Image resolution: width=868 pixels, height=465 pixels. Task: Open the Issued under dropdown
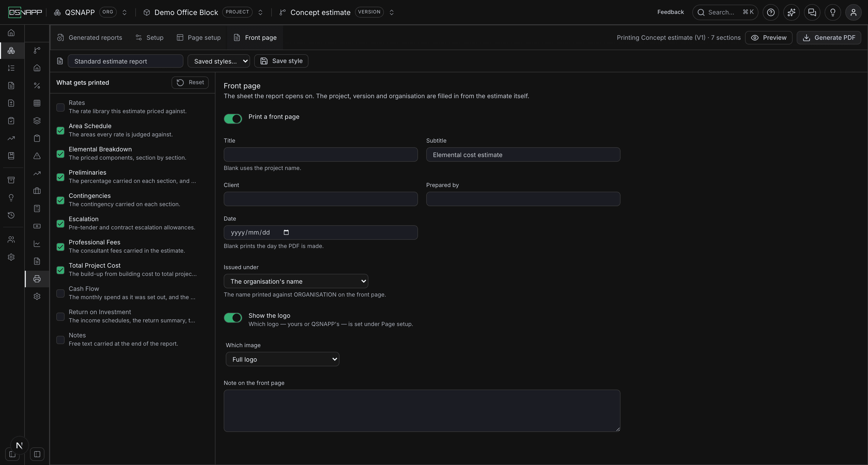click(x=296, y=281)
